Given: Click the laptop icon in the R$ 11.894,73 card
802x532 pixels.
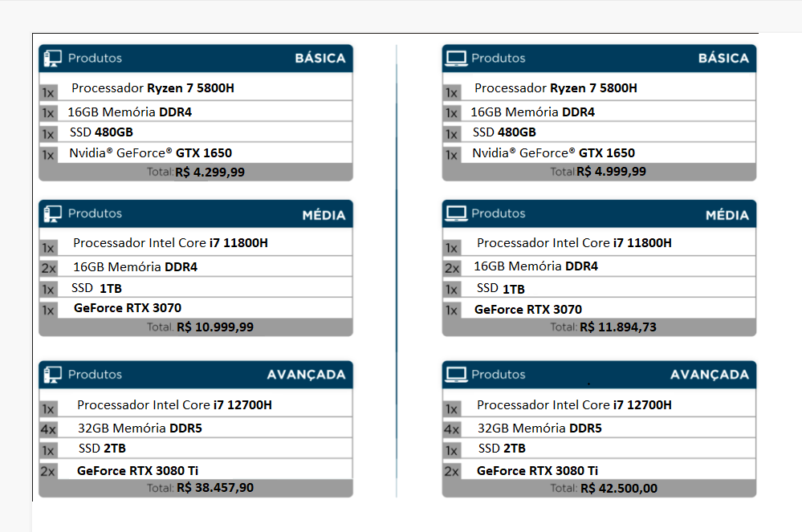Looking at the screenshot, I should click(456, 213).
